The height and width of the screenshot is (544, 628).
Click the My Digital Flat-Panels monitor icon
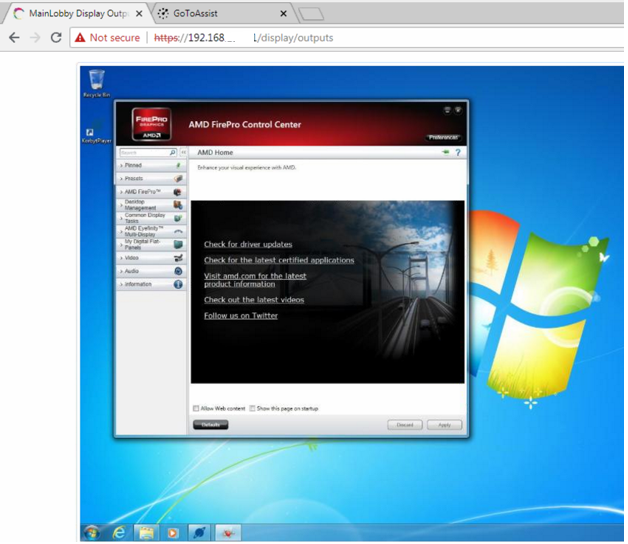click(178, 244)
